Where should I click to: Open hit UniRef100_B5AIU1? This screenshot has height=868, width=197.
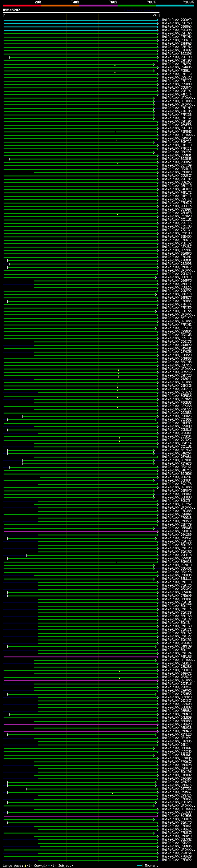pos(176,603)
